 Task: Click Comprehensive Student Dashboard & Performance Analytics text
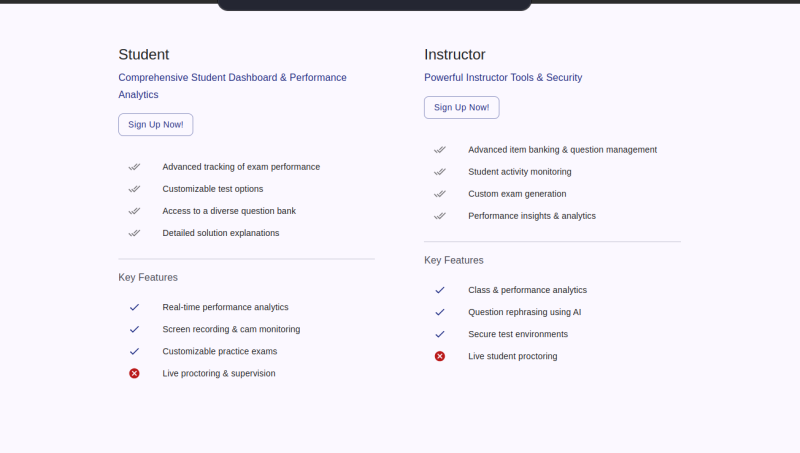233,86
